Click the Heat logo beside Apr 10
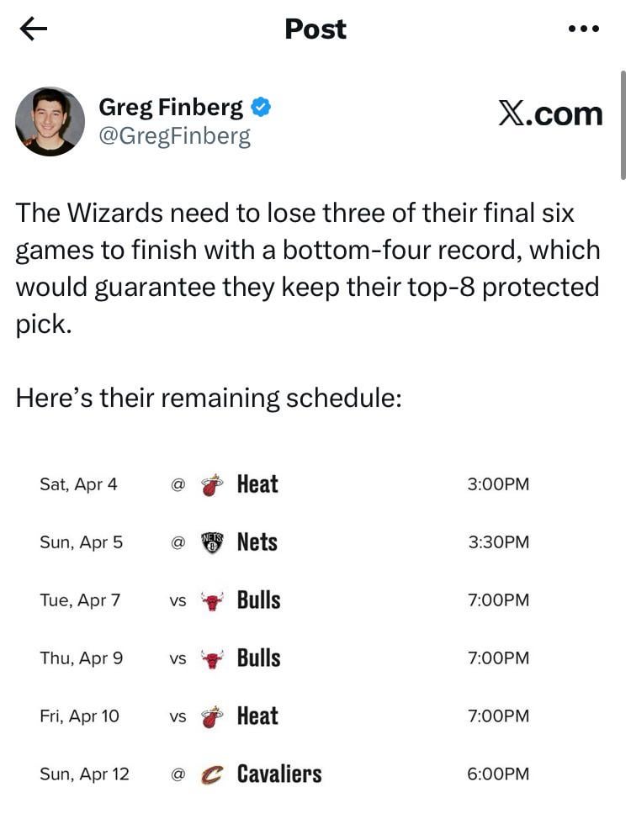Screen dimensions: 631x840 click(x=210, y=716)
